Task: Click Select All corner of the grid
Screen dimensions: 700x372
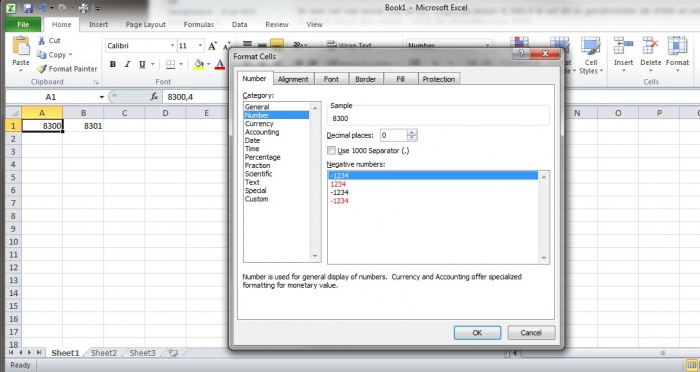Action: pyautogui.click(x=14, y=113)
